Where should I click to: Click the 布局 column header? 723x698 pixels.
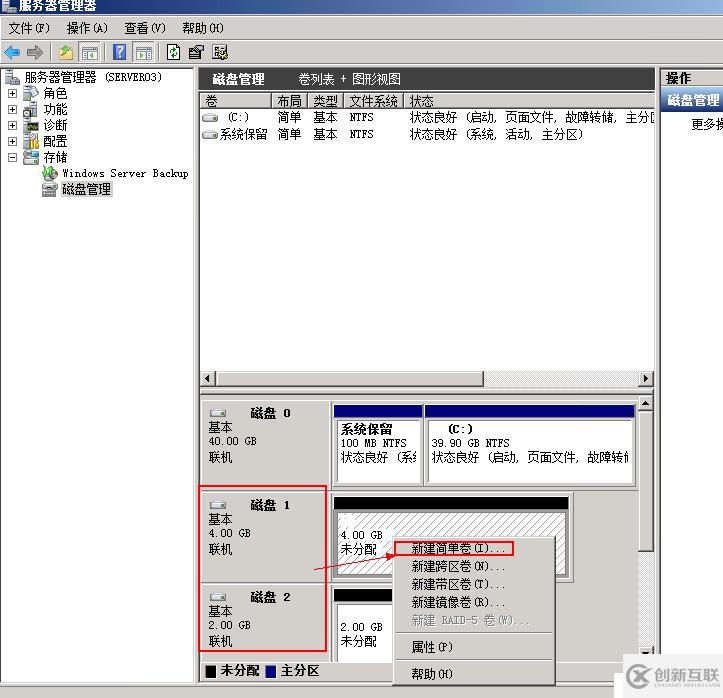290,101
